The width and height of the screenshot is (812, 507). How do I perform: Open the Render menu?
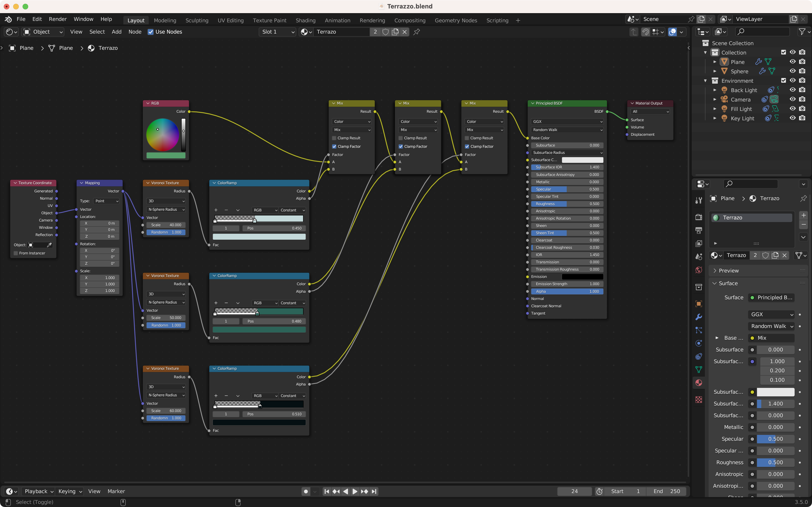point(57,19)
